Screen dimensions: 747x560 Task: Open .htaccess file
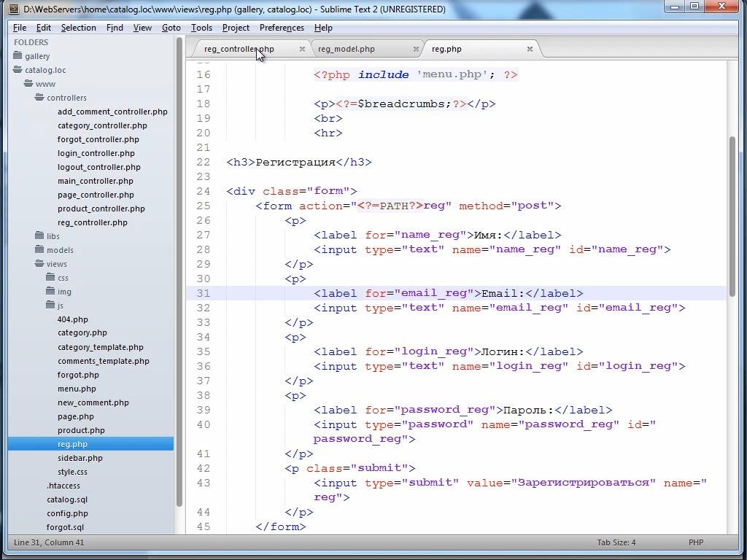(63, 485)
